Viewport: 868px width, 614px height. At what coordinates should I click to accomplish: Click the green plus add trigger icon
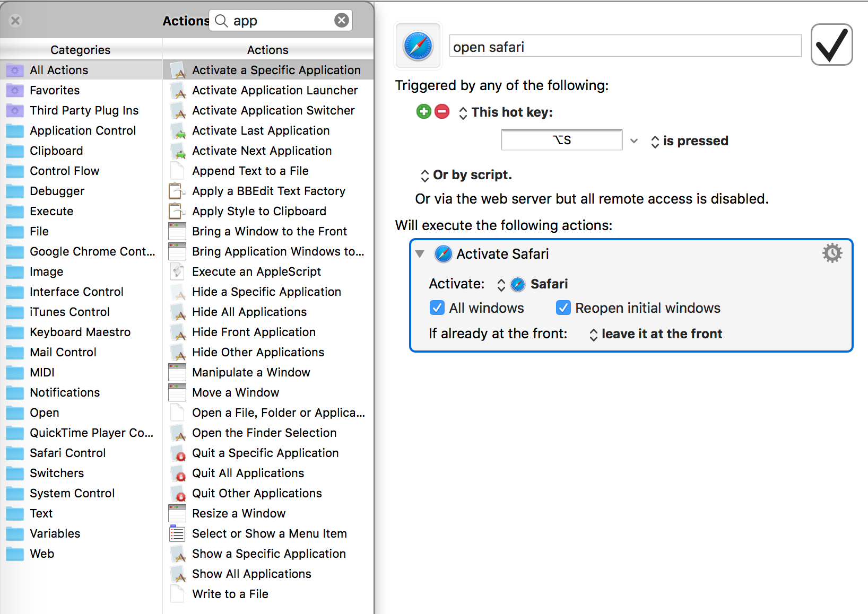(x=423, y=111)
